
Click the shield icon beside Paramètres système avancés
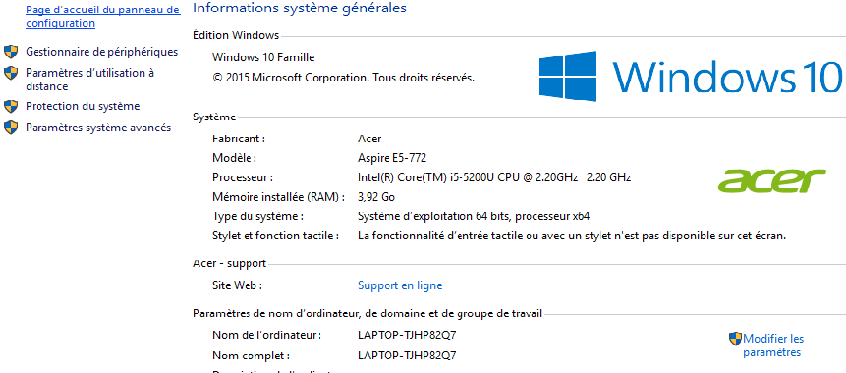coord(11,127)
